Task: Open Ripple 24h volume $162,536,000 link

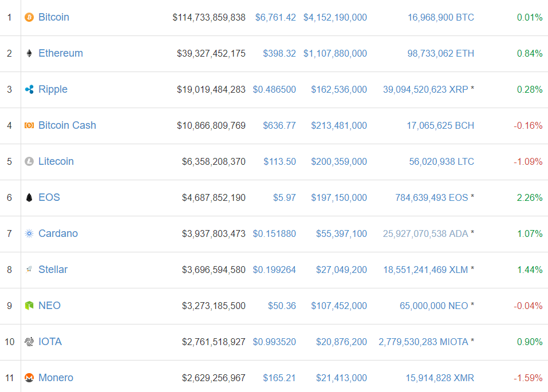Action: pos(339,90)
